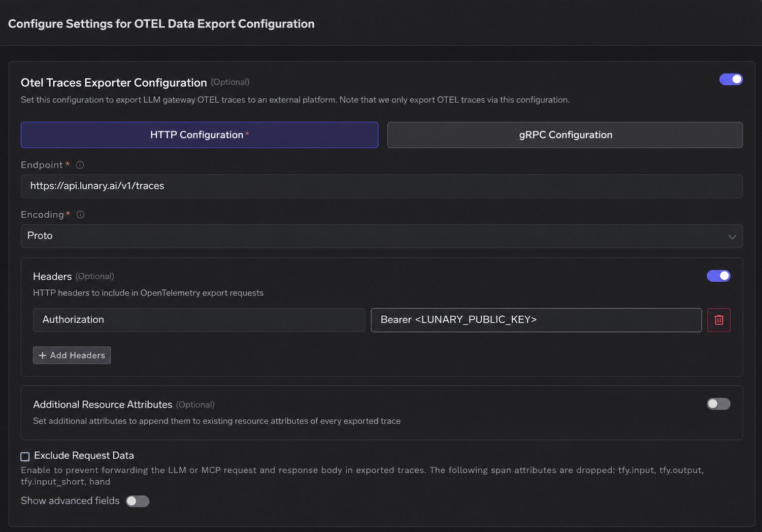
Task: Click the Otel Traces Exporter Configuration heading
Action: 114,83
